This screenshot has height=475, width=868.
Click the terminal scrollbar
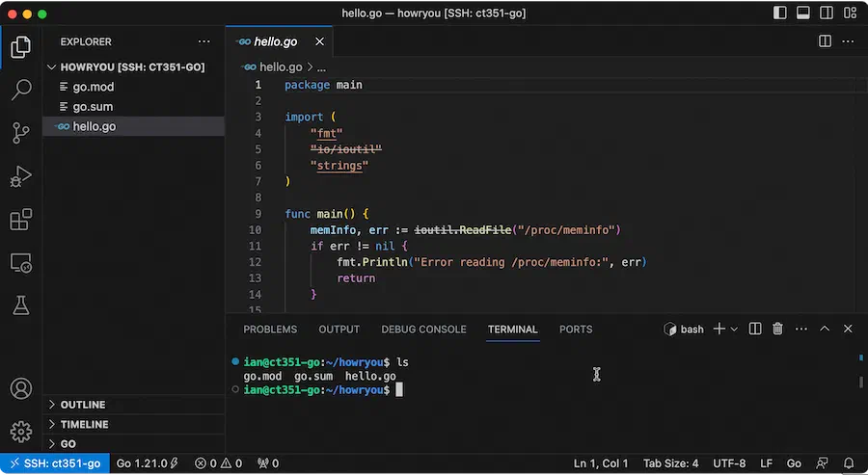pos(861,382)
